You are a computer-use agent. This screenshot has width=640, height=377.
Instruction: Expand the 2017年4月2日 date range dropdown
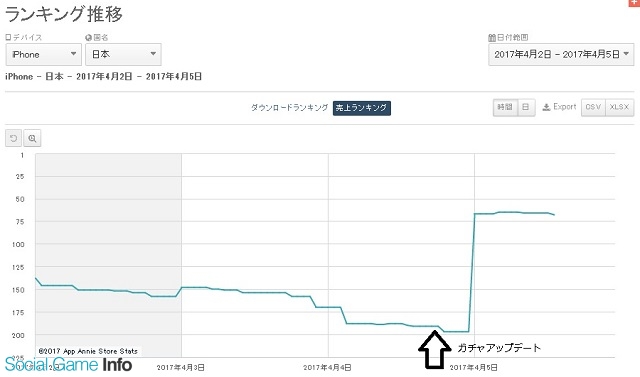(561, 54)
